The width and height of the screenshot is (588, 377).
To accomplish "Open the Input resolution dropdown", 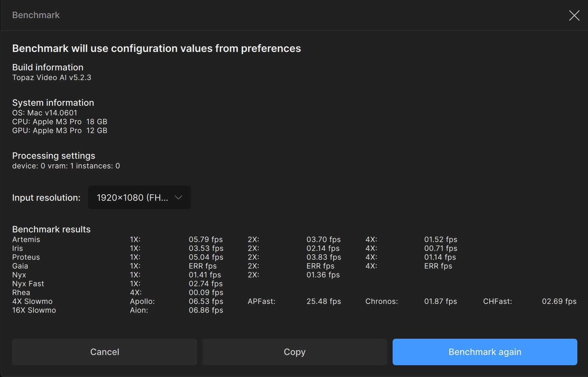I will pyautogui.click(x=139, y=198).
